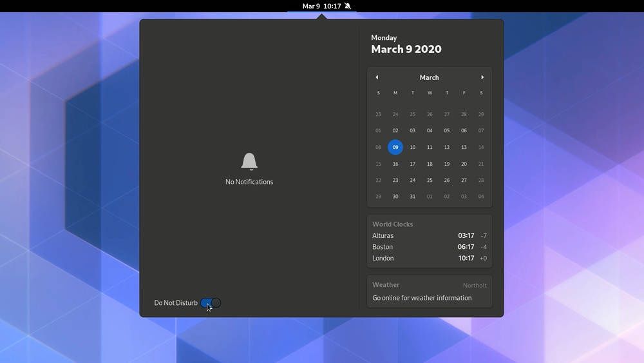The width and height of the screenshot is (644, 363).
Task: Select February 24 in top calendar row
Action: [395, 114]
